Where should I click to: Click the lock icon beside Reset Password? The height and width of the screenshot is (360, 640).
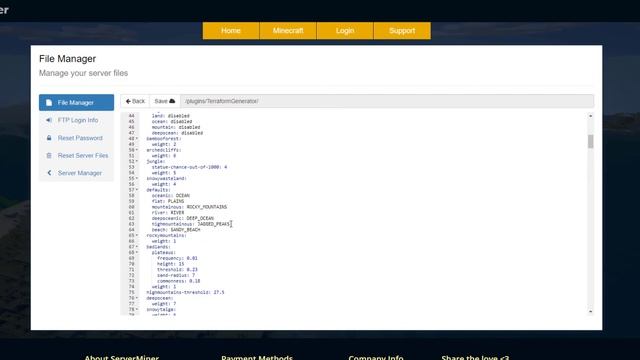click(x=49, y=138)
